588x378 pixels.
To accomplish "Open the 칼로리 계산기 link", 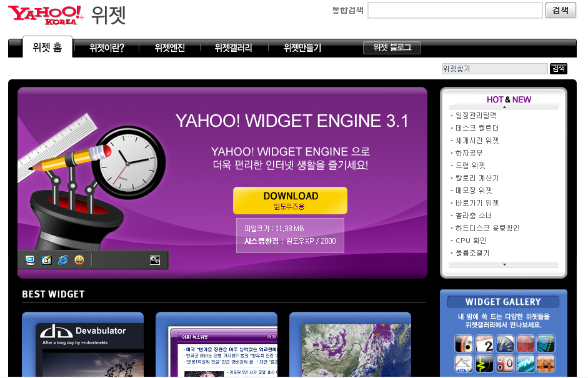I will point(477,178).
